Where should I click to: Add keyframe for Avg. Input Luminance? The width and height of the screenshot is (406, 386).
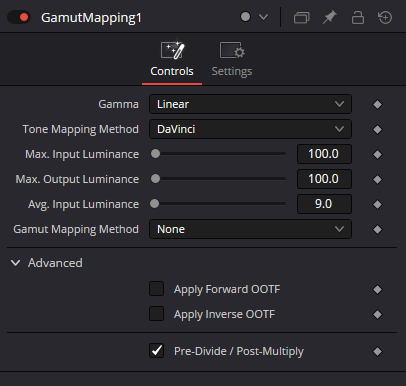point(377,204)
